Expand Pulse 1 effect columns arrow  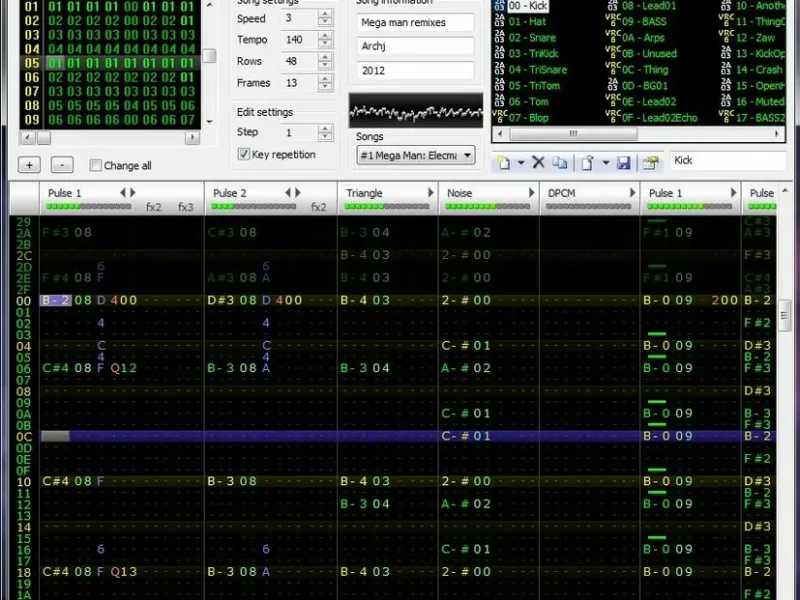click(x=134, y=192)
